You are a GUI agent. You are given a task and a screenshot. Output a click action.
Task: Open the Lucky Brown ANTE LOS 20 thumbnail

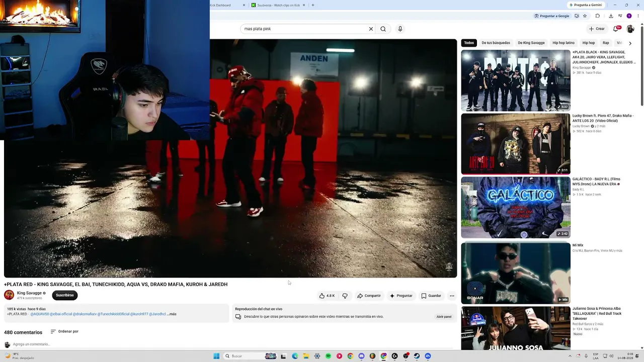click(x=516, y=144)
